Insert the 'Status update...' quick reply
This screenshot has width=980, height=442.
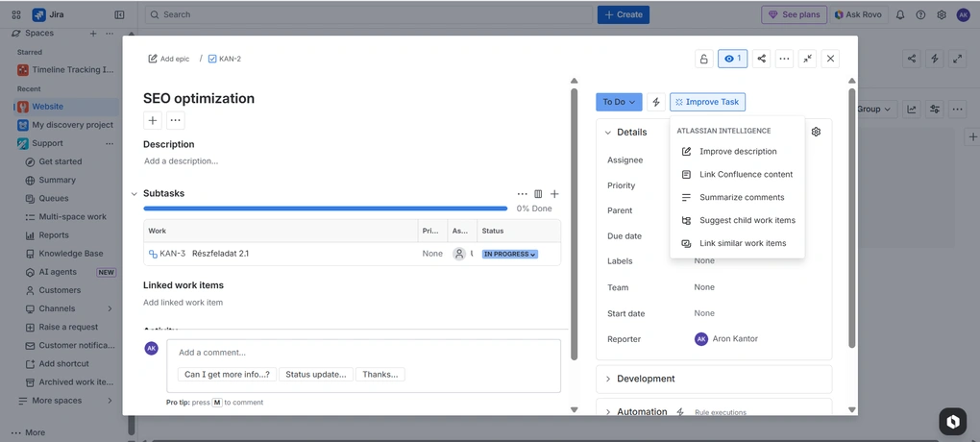click(x=316, y=375)
